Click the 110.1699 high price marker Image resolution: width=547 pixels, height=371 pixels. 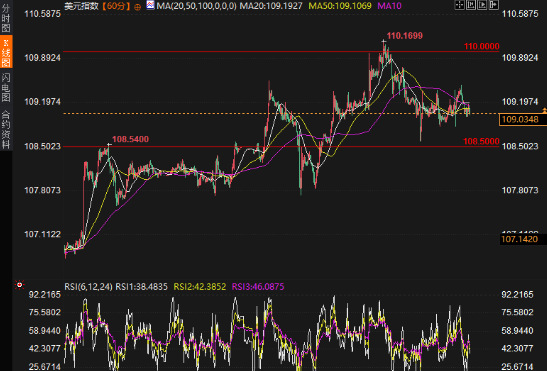pyautogui.click(x=405, y=36)
